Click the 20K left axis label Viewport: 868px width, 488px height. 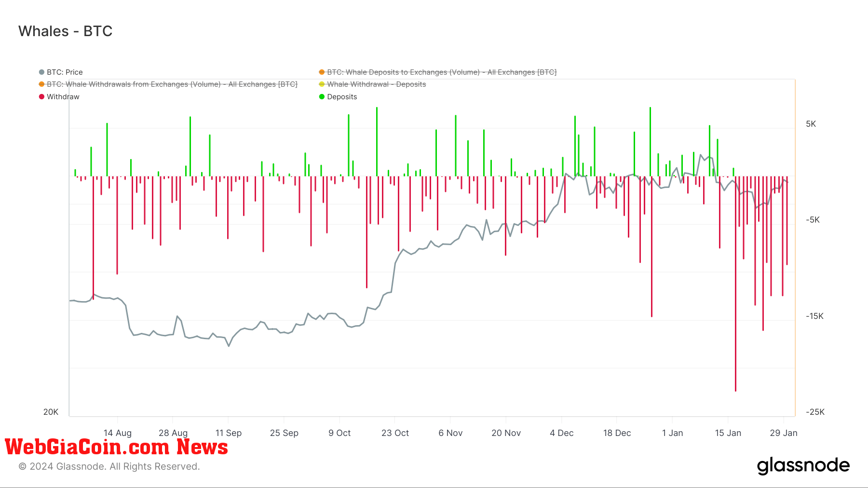point(51,412)
